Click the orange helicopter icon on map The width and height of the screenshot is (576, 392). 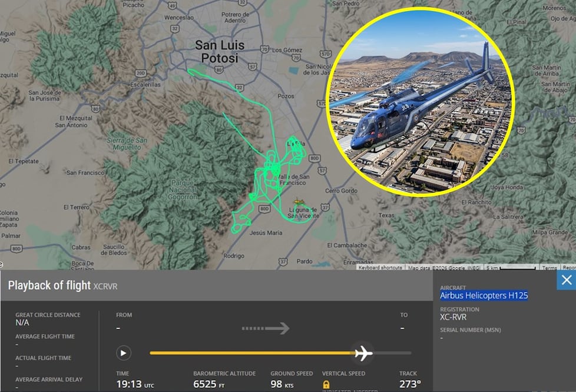pyautogui.click(x=299, y=201)
